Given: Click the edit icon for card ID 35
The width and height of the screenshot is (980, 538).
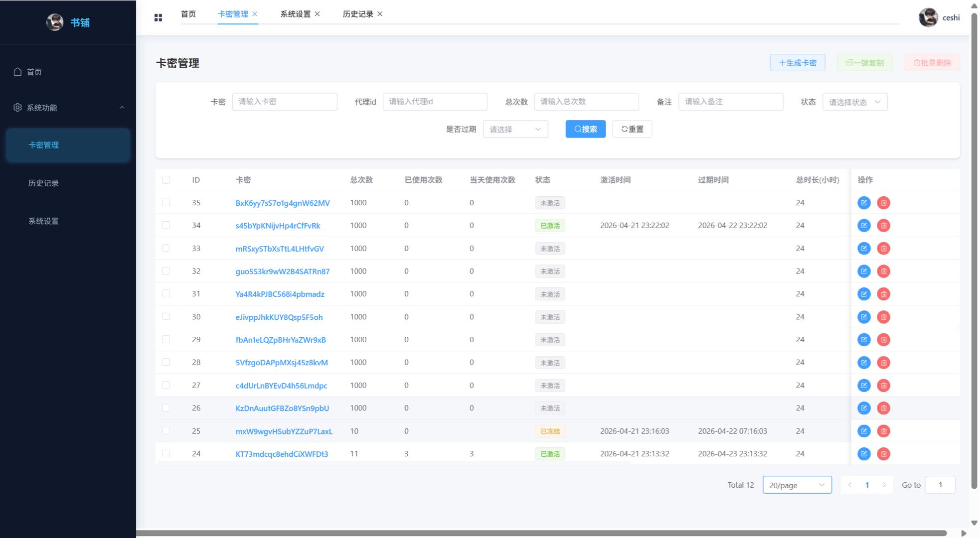Looking at the screenshot, I should tap(864, 203).
